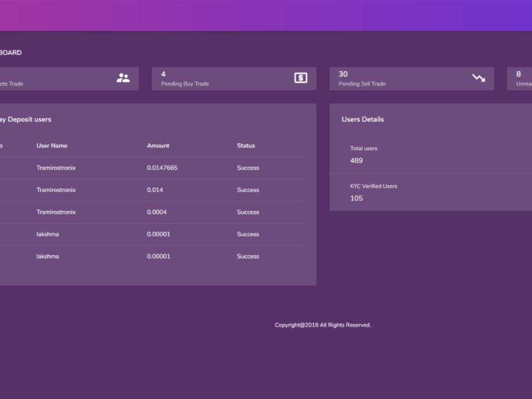This screenshot has width=532, height=399.
Task: Click the downward trend icon on Pending Sell Trade
Action: (478, 78)
